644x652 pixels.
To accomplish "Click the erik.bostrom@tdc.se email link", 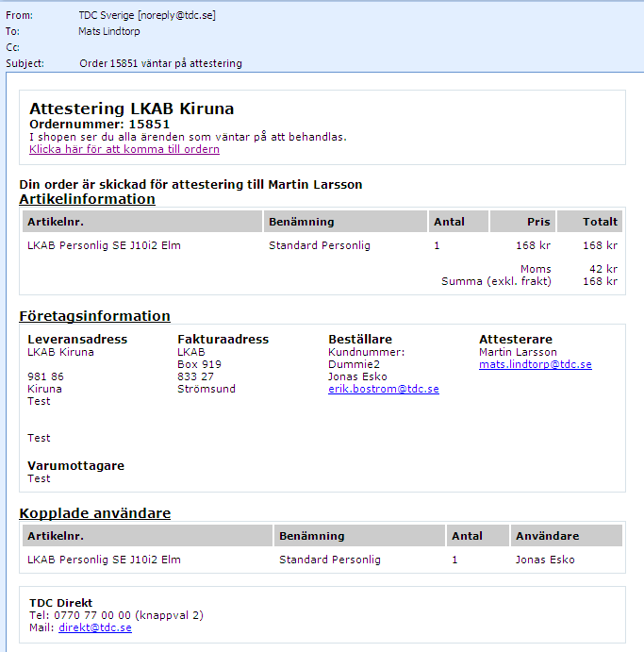I will pyautogui.click(x=384, y=389).
